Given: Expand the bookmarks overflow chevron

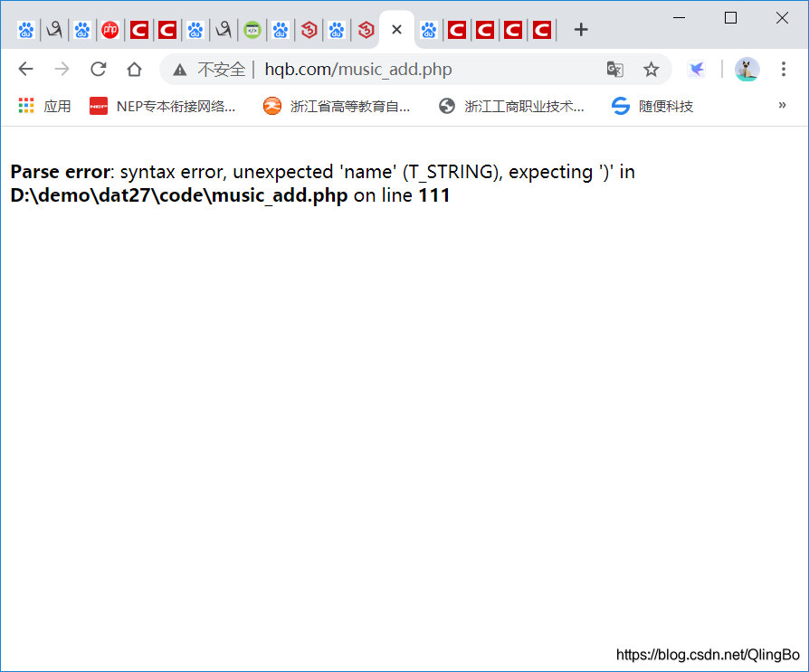Looking at the screenshot, I should click(x=782, y=105).
